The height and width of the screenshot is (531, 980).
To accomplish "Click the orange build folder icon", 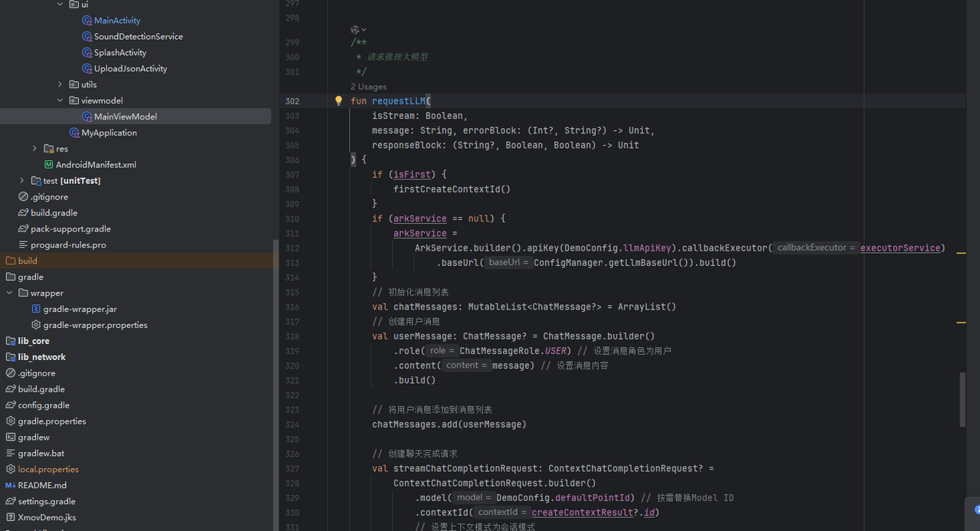I will (x=11, y=261).
